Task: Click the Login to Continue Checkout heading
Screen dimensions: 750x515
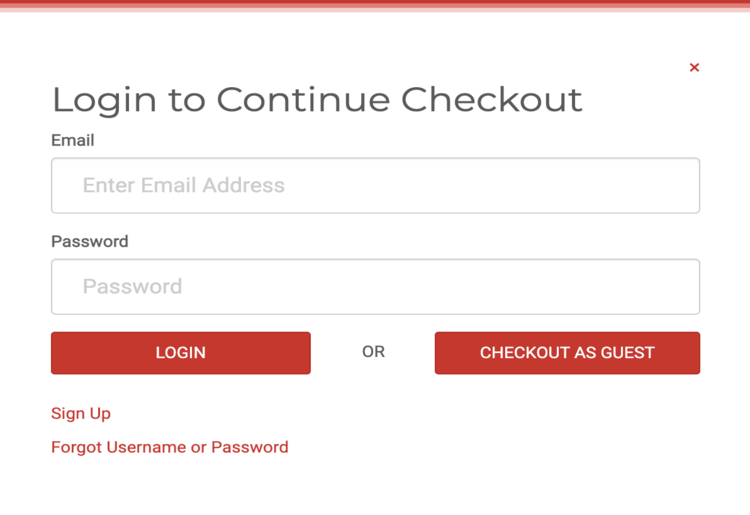Action: (x=317, y=100)
